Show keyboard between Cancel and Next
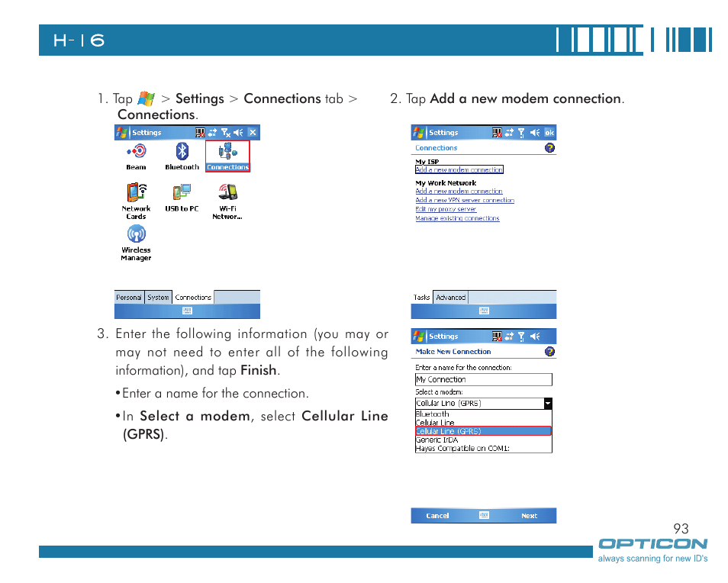Image resolution: width=728 pixels, height=583 pixels. tap(484, 515)
